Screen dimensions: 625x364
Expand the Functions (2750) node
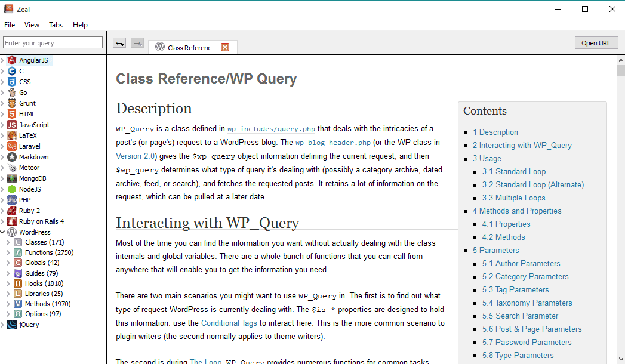click(8, 252)
